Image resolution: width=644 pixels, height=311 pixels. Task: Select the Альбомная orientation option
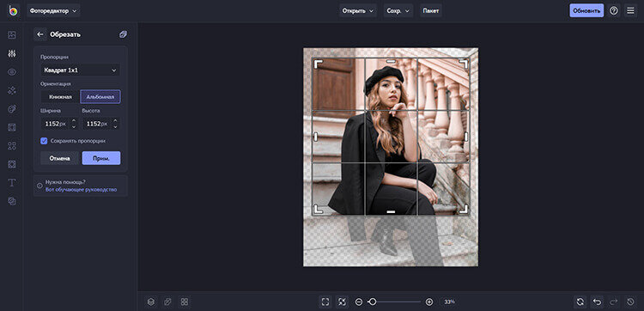100,97
